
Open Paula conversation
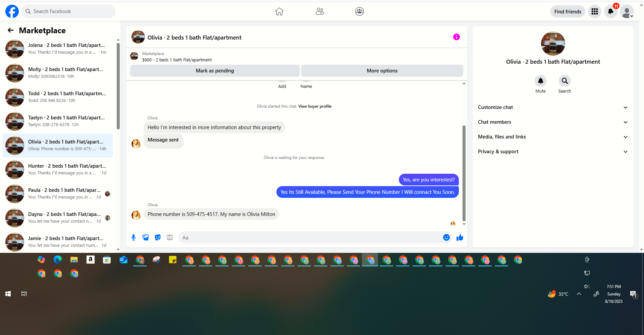(58, 194)
